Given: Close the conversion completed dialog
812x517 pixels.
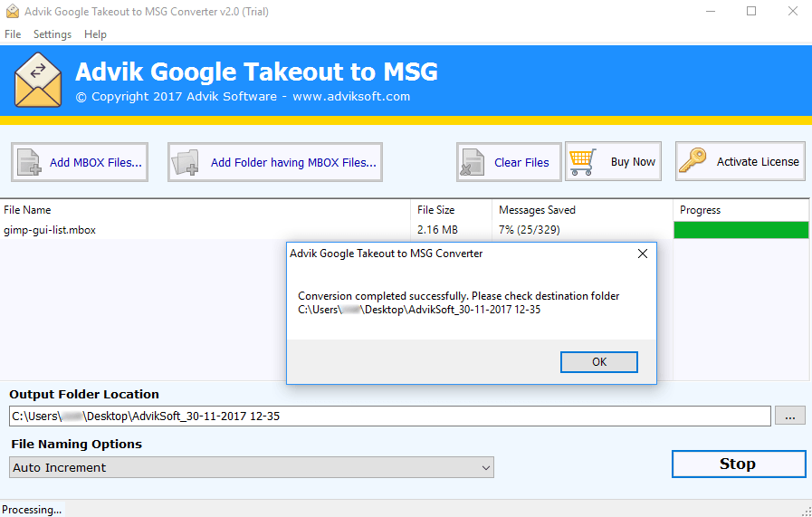Looking at the screenshot, I should 643,254.
